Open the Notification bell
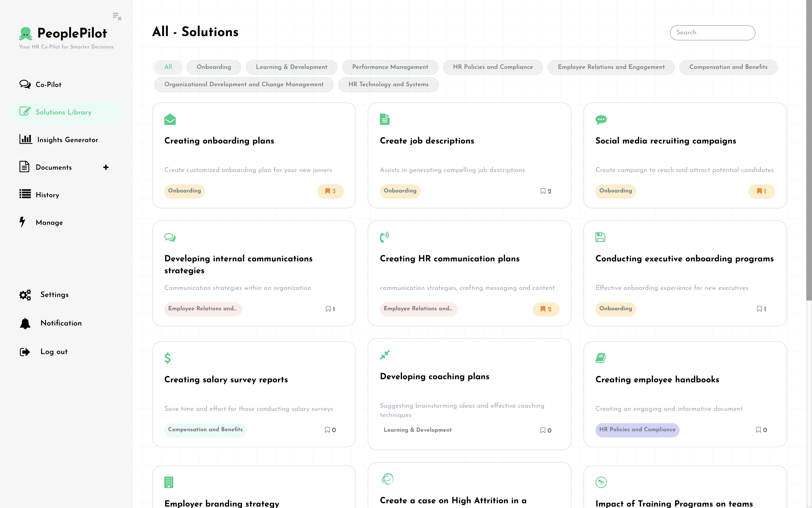The height and width of the screenshot is (508, 812). pos(25,323)
